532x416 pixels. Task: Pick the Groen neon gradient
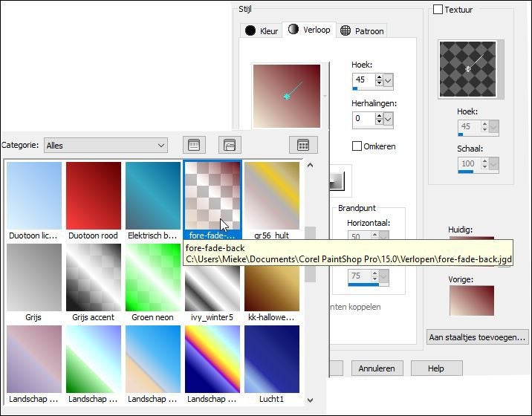[x=153, y=277]
